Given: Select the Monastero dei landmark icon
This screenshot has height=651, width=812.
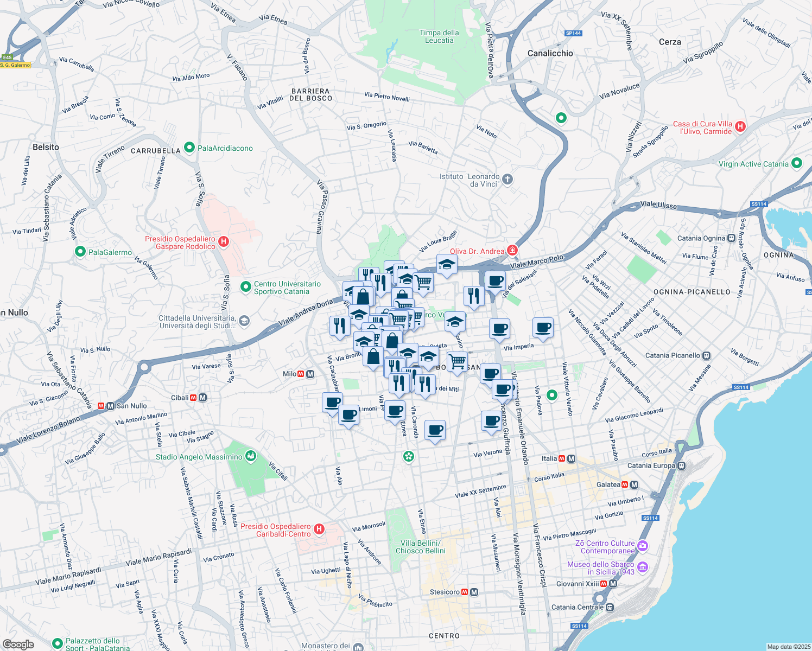Looking at the screenshot, I should 358,647.
